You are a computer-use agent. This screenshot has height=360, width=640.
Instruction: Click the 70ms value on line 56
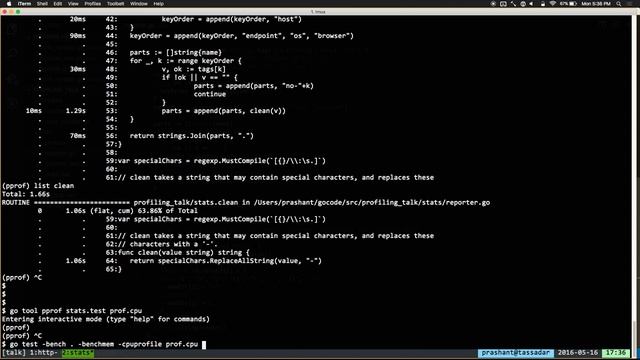tap(78, 136)
